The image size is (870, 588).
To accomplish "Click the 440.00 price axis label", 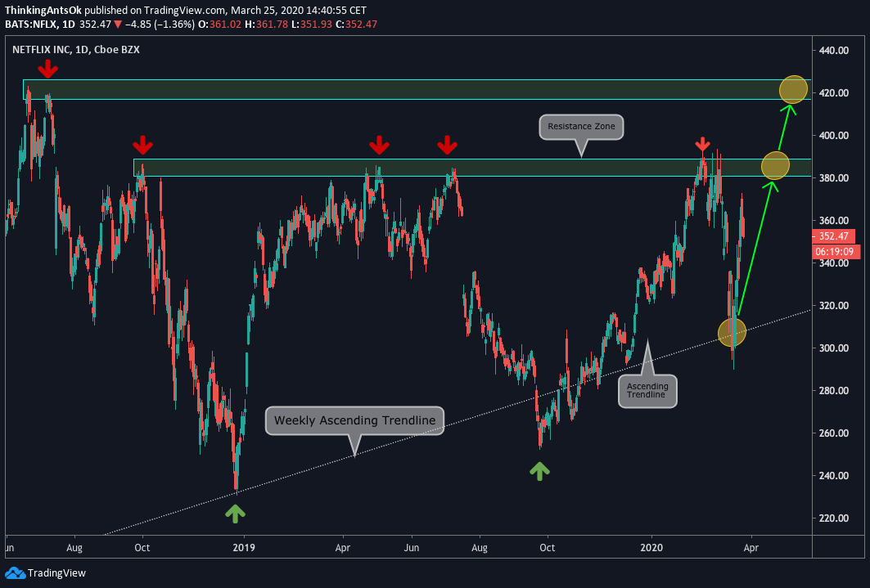I will pos(834,51).
